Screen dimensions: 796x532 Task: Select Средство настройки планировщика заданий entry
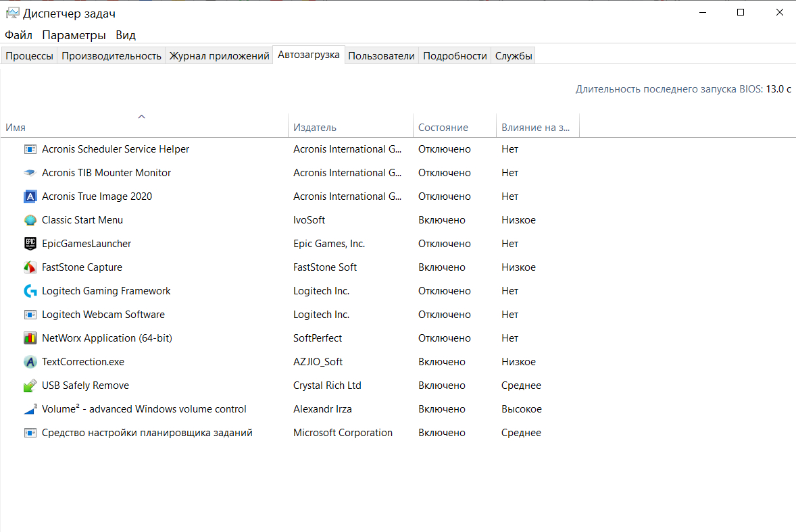coord(147,433)
